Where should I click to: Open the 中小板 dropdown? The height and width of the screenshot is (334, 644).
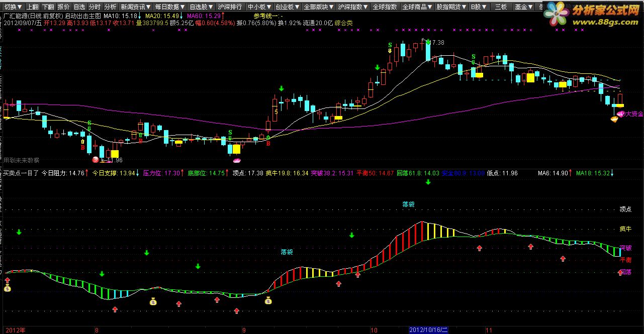click(x=260, y=7)
